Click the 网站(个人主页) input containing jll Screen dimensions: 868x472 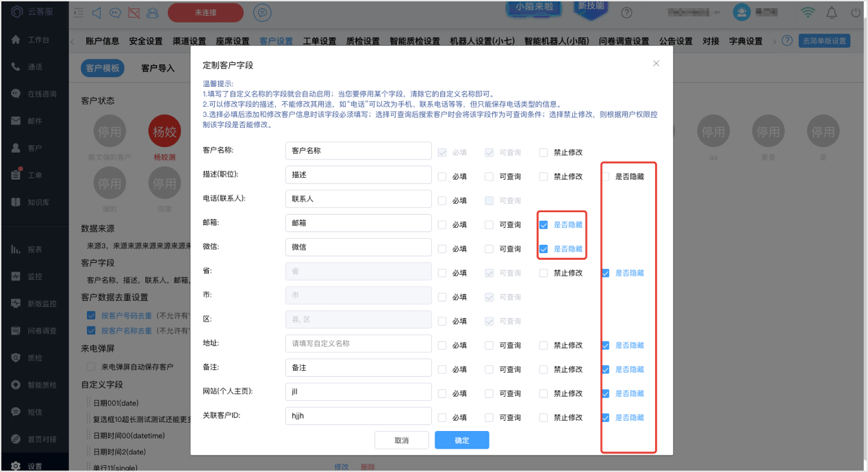click(x=359, y=391)
